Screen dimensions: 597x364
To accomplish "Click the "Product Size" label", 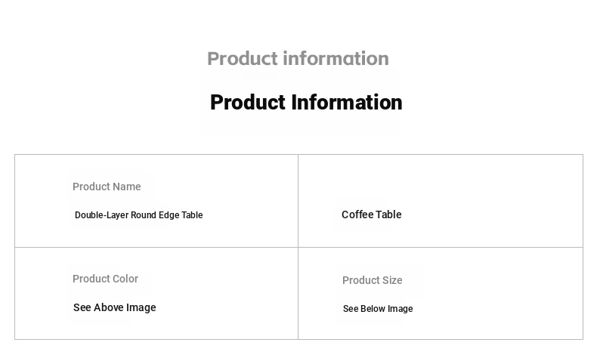I will tap(372, 280).
